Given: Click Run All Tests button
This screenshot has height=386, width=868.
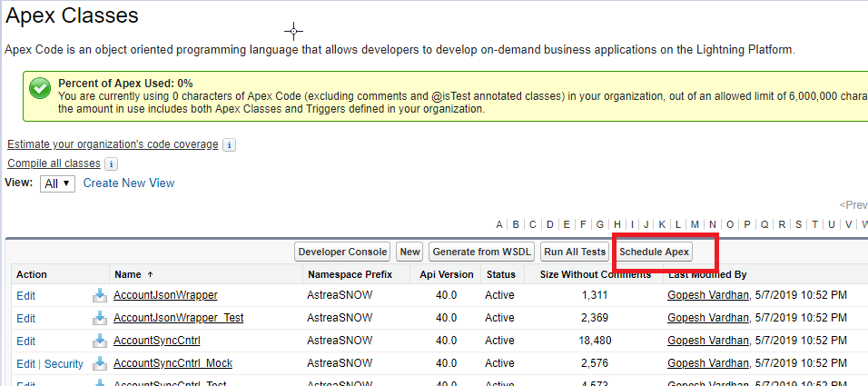Looking at the screenshot, I should (575, 252).
